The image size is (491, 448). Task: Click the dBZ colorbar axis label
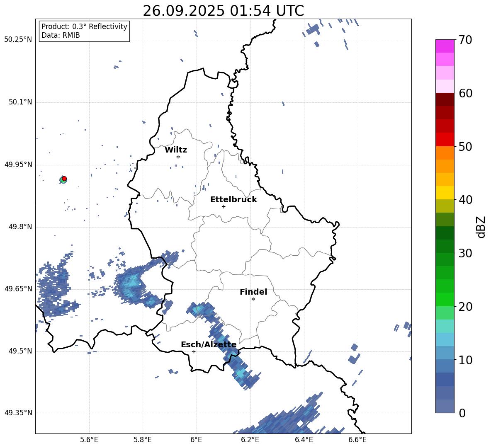point(481,227)
